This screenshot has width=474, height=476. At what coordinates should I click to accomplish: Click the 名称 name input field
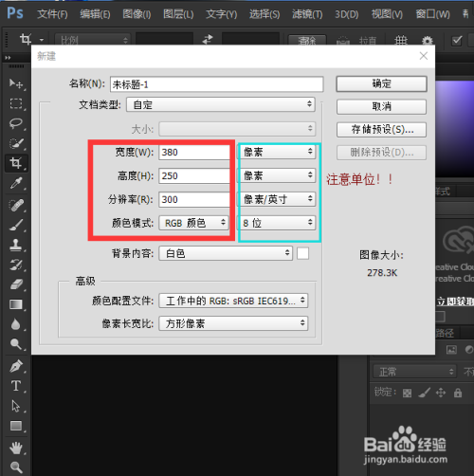pos(216,84)
